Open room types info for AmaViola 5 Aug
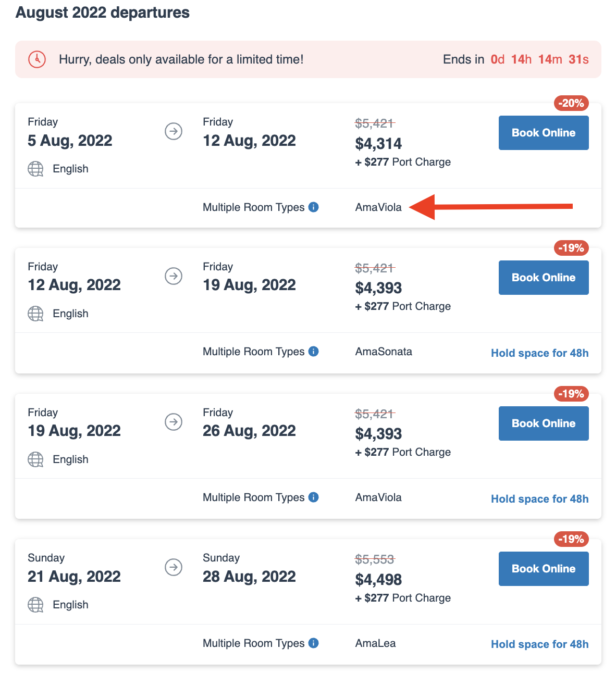 pos(314,207)
